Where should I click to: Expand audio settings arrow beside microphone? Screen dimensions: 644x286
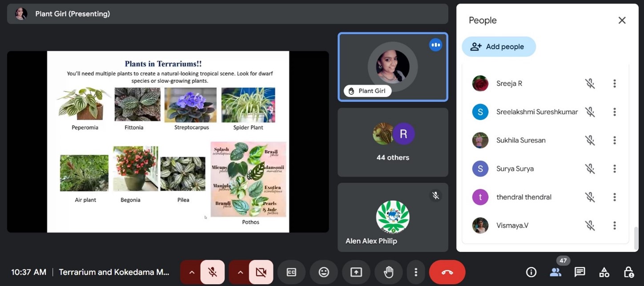192,272
